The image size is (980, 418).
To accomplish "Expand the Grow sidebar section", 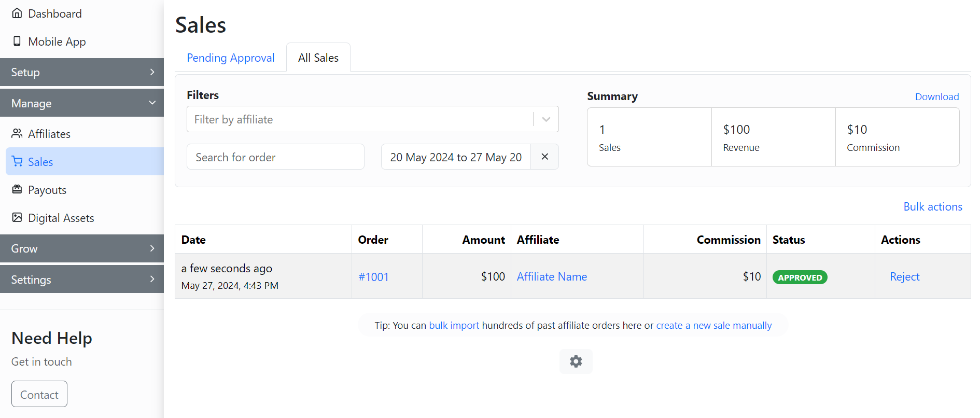I will pos(82,248).
